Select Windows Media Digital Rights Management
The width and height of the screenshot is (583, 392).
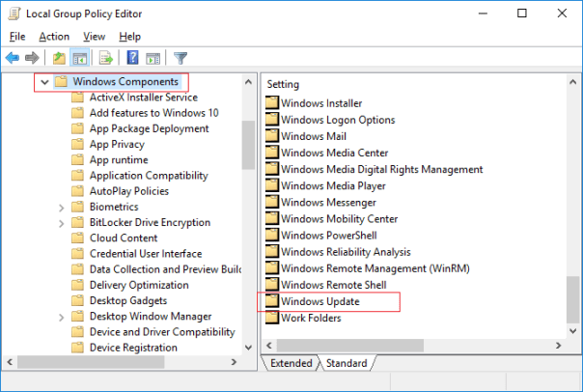tap(382, 169)
